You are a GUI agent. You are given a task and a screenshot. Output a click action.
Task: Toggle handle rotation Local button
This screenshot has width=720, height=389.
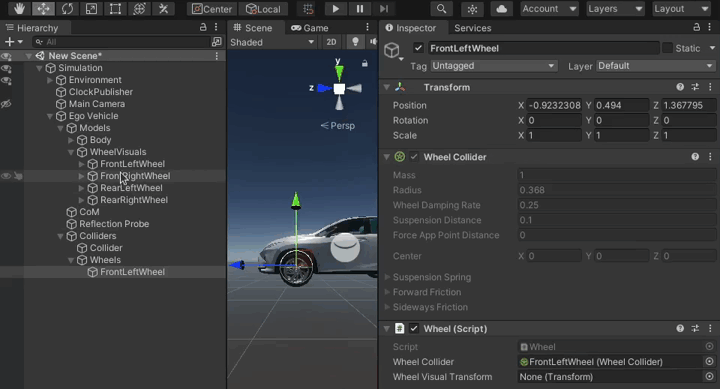pos(263,9)
